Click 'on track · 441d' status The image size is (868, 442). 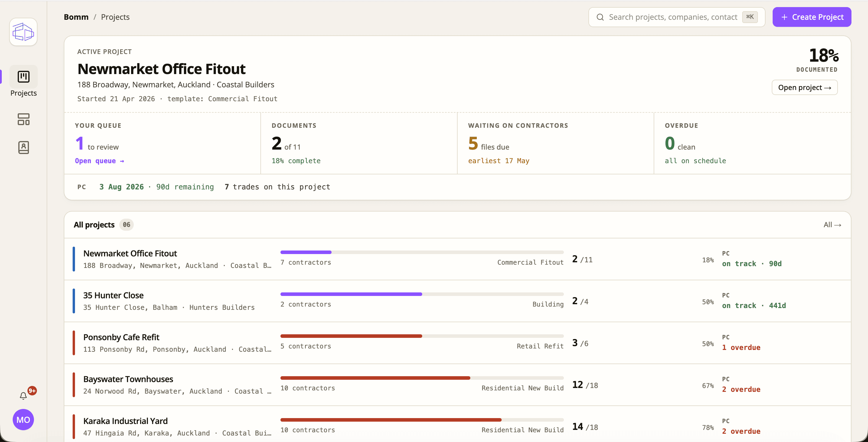point(754,306)
